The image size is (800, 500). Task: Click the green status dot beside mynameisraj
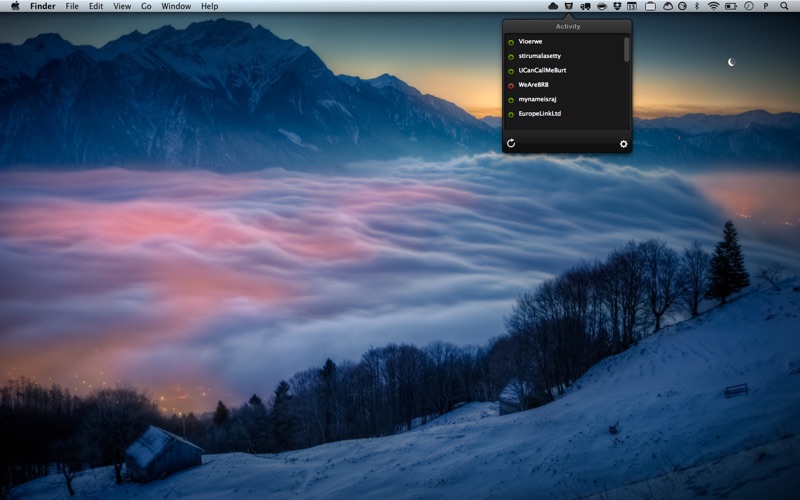point(511,100)
